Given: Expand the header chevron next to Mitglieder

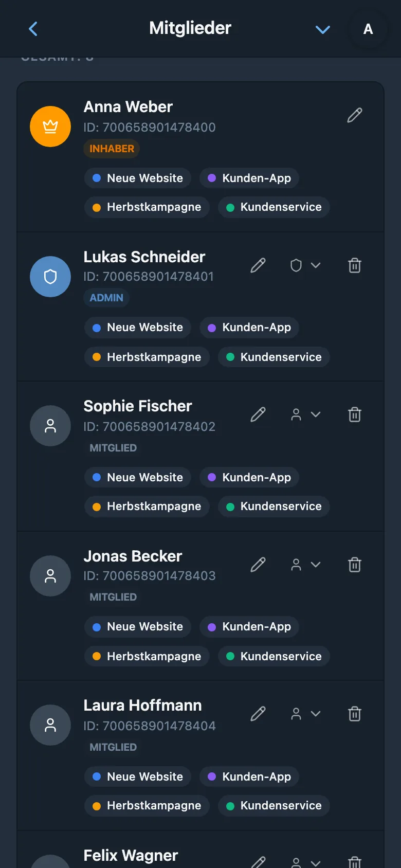Looking at the screenshot, I should click(x=323, y=29).
